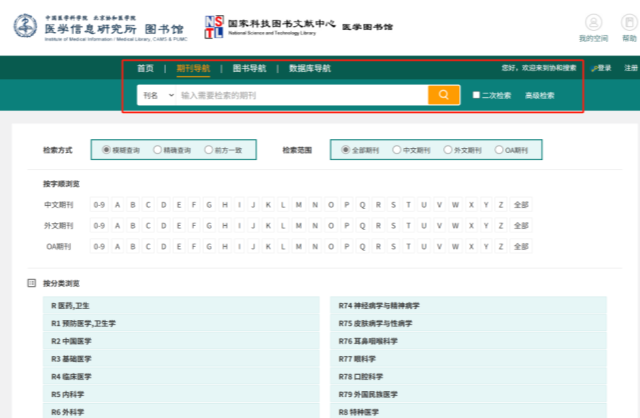Open 我的空间 user profile icon

point(592,23)
